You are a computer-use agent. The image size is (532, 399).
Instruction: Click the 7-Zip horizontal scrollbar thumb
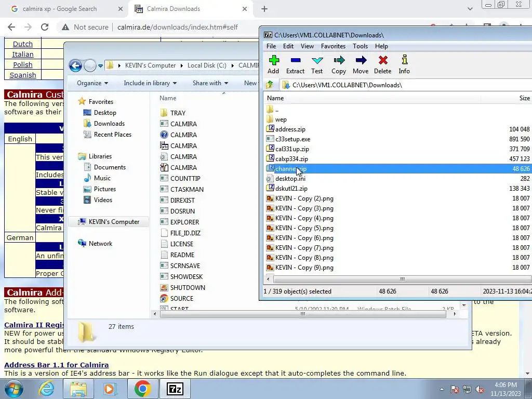click(x=403, y=279)
